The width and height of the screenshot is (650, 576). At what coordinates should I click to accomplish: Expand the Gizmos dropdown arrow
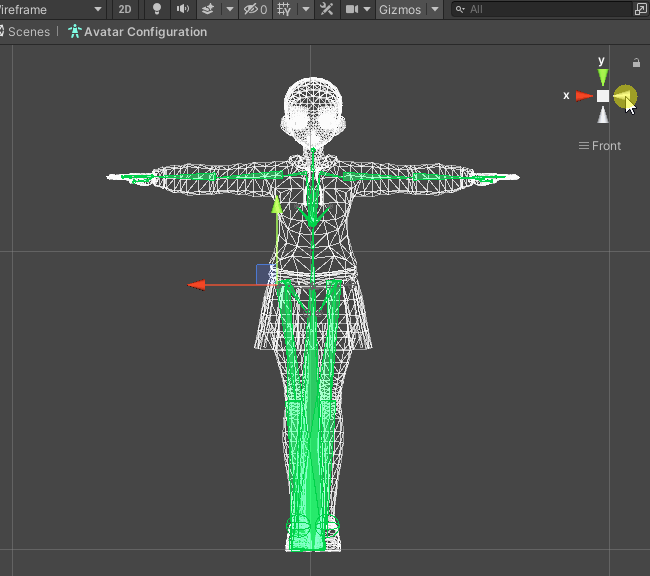point(435,9)
